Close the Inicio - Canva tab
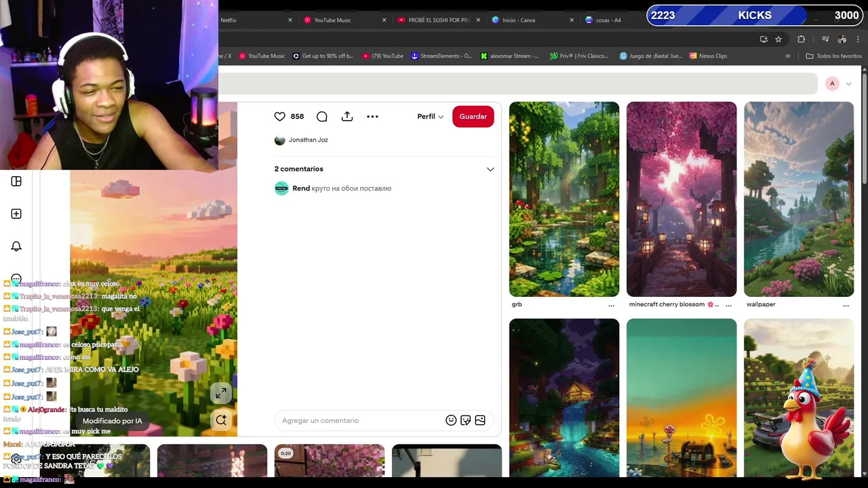Screen dimensions: 868x488 572,20
